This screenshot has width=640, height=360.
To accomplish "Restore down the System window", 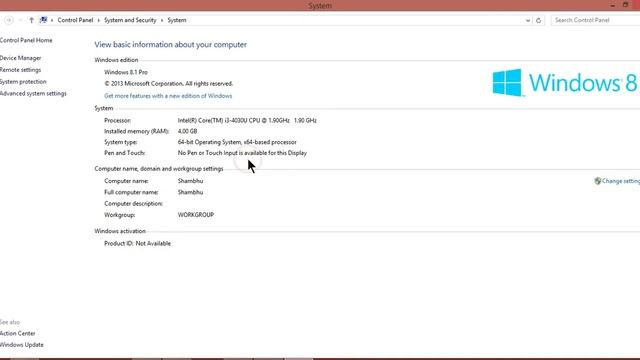I will tap(625, 5).
